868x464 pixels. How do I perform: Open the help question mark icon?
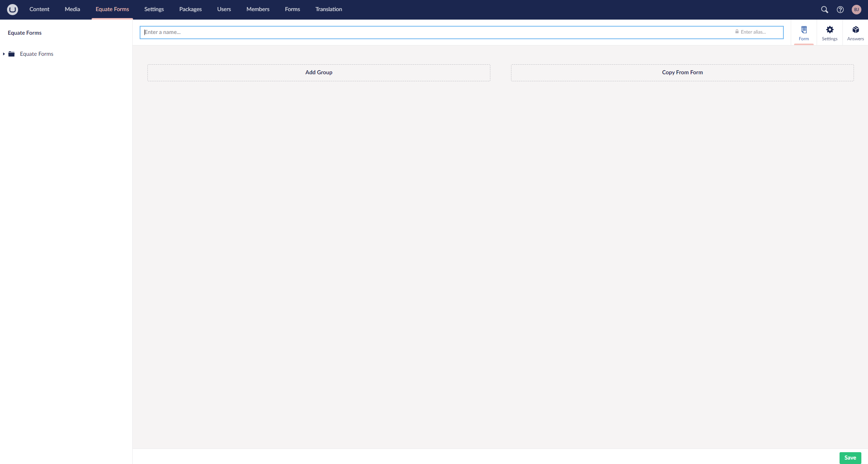click(840, 10)
